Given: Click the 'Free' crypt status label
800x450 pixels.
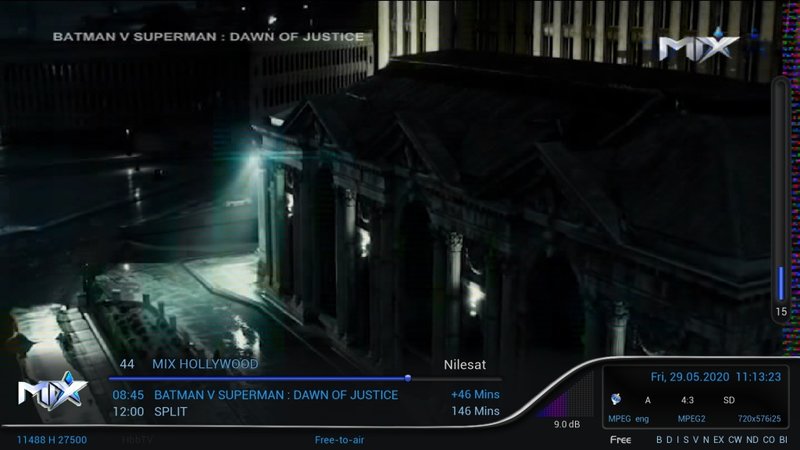Looking at the screenshot, I should pos(620,440).
